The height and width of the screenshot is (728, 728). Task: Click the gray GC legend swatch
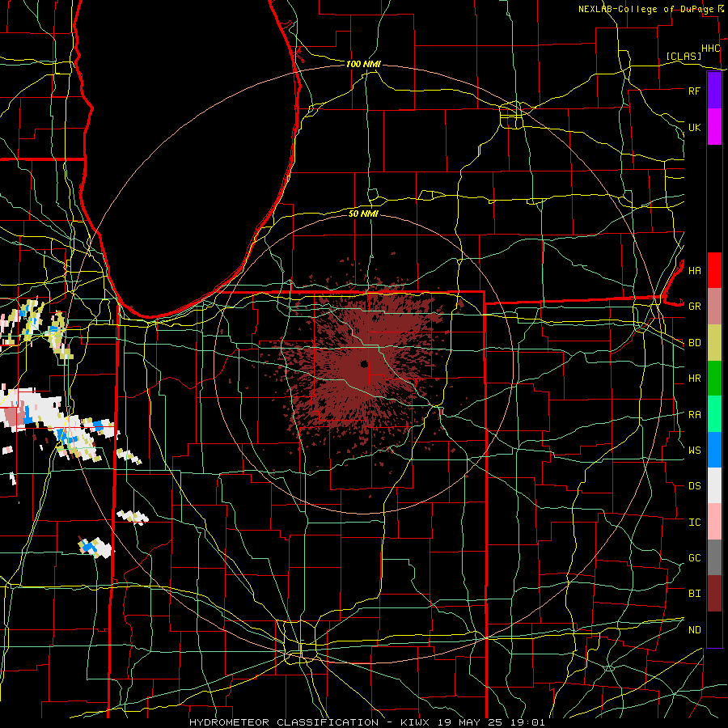point(714,557)
